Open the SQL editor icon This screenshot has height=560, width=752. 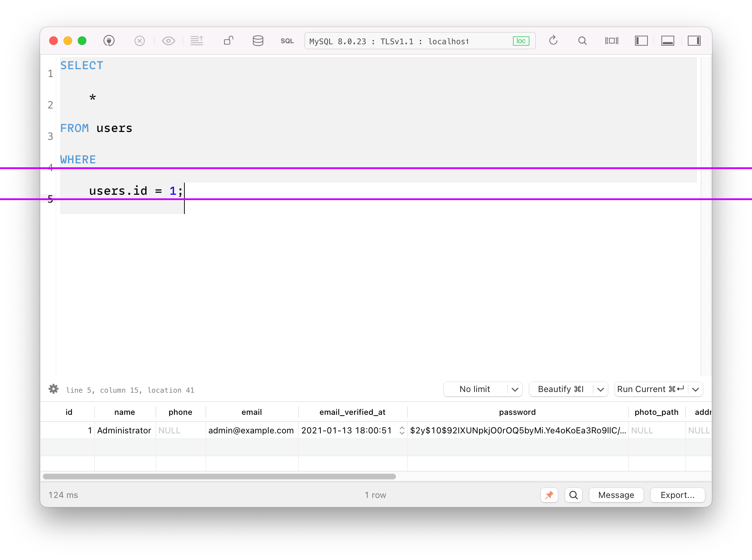pos(287,41)
